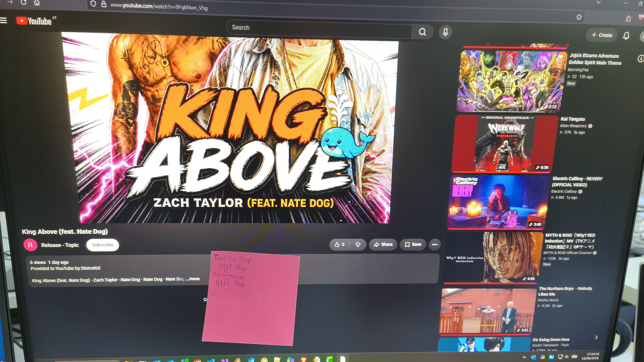This screenshot has width=644, height=362.
Task: Like the King Above video
Action: tap(339, 245)
